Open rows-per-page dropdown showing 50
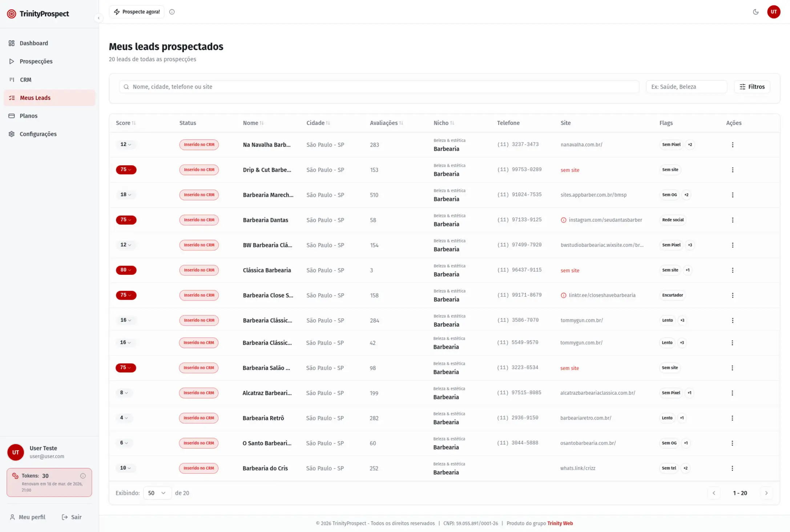Screen dimensions: 790x532 pyautogui.click(x=157, y=493)
